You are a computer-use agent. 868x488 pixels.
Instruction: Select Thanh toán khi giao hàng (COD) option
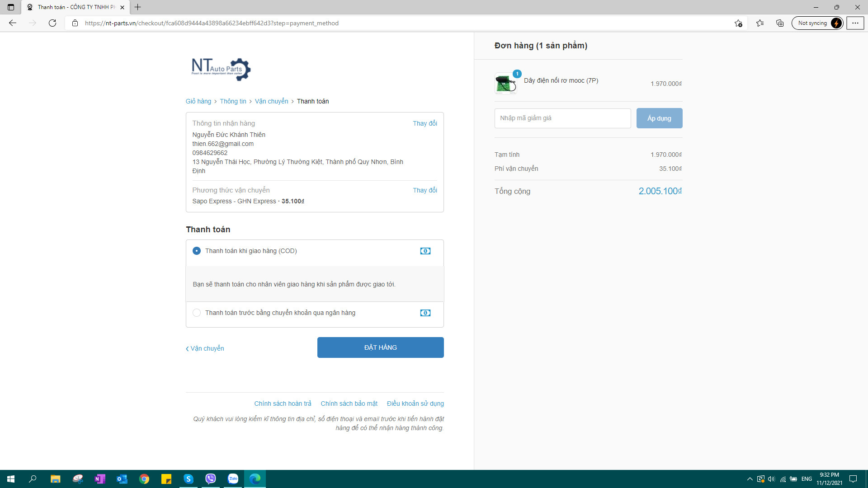[x=197, y=251]
